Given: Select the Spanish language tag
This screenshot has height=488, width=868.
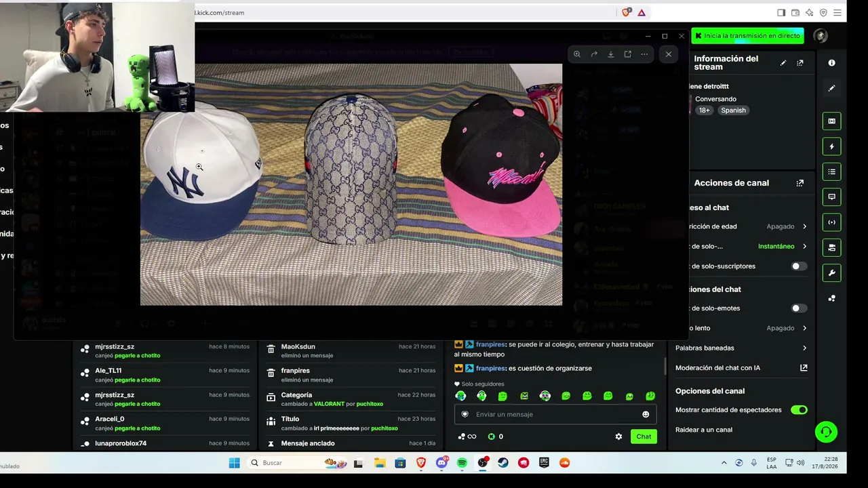Looking at the screenshot, I should [x=733, y=110].
